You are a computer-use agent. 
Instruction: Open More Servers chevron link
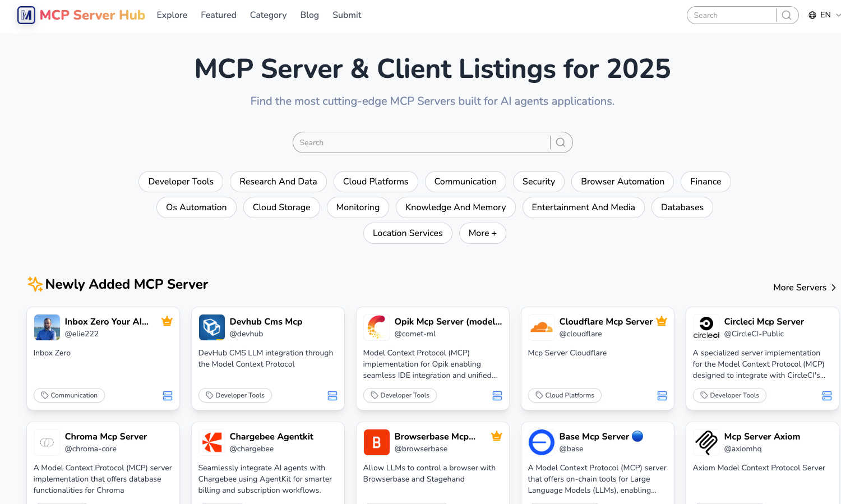click(x=805, y=287)
